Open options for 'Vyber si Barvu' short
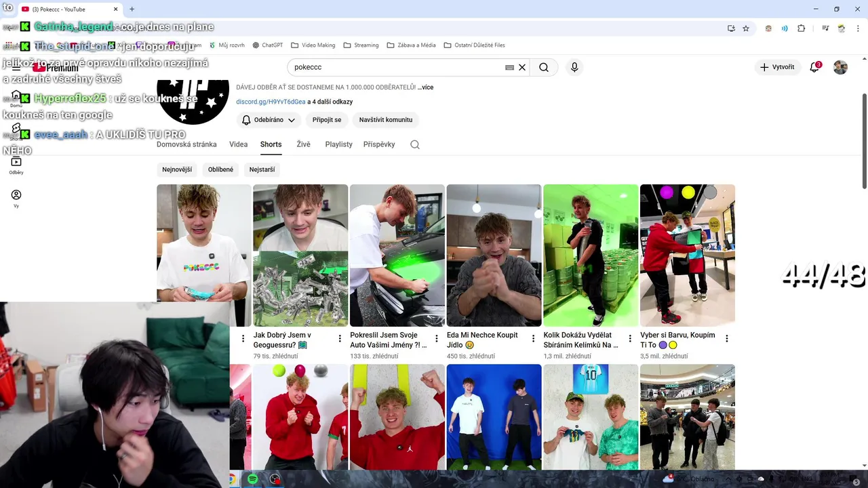 pyautogui.click(x=726, y=338)
